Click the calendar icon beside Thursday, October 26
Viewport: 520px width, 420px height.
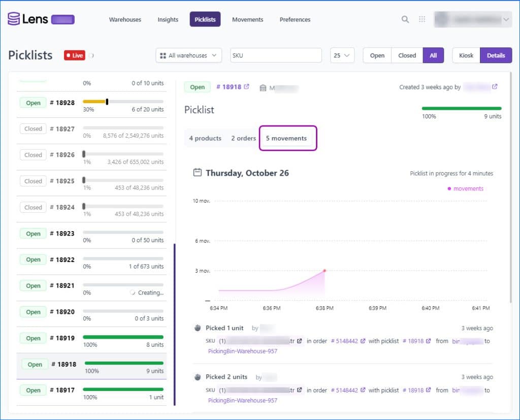[198, 172]
